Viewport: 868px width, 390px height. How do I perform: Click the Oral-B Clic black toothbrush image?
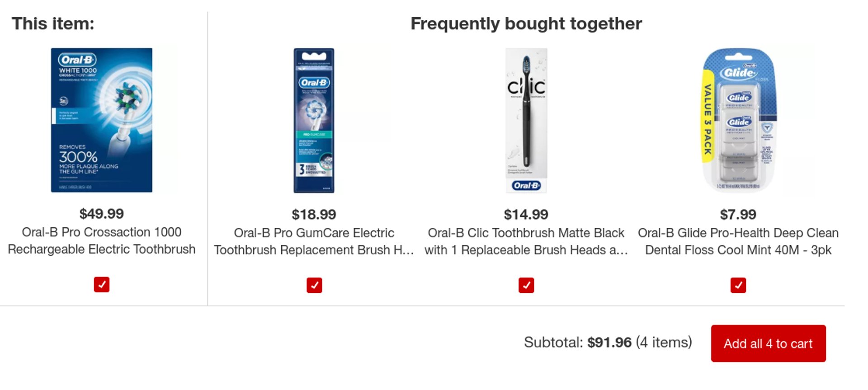[526, 121]
